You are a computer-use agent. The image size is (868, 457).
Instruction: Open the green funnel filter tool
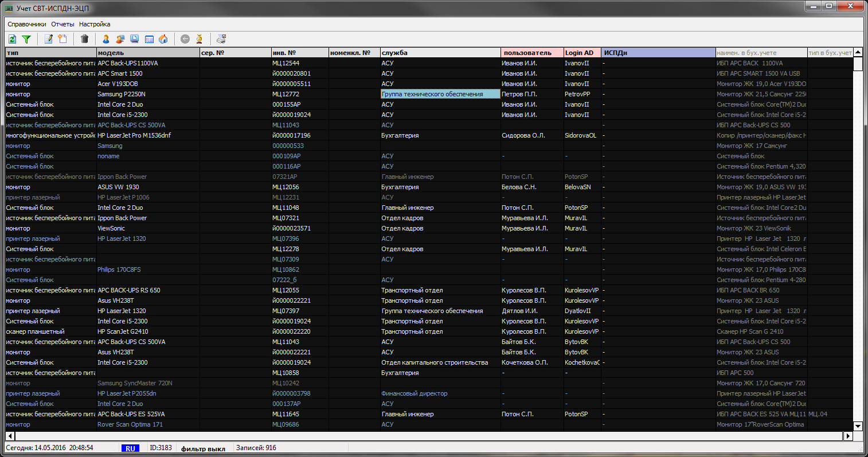[x=26, y=39]
